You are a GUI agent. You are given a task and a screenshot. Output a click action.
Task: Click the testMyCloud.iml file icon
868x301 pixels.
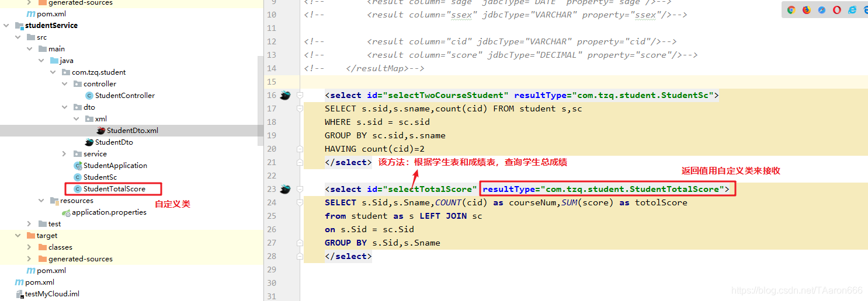(x=19, y=294)
